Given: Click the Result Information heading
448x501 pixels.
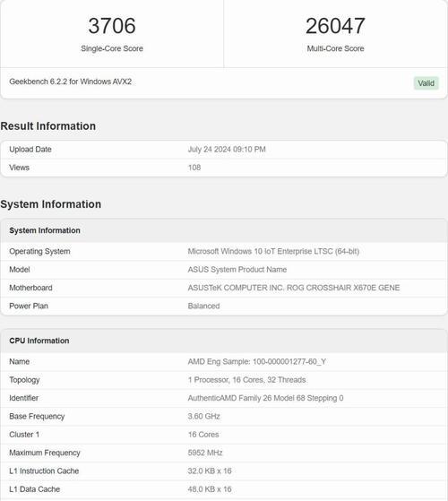Looking at the screenshot, I should pos(47,125).
